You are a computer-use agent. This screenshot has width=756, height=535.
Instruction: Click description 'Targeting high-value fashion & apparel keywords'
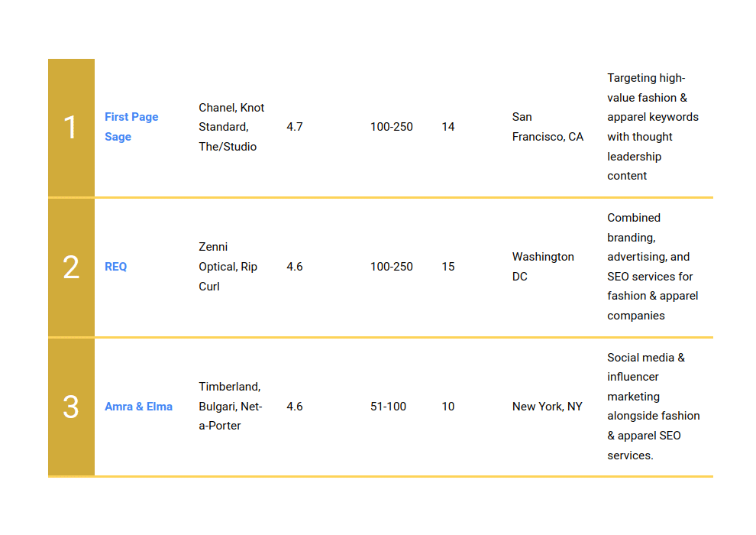click(x=653, y=127)
